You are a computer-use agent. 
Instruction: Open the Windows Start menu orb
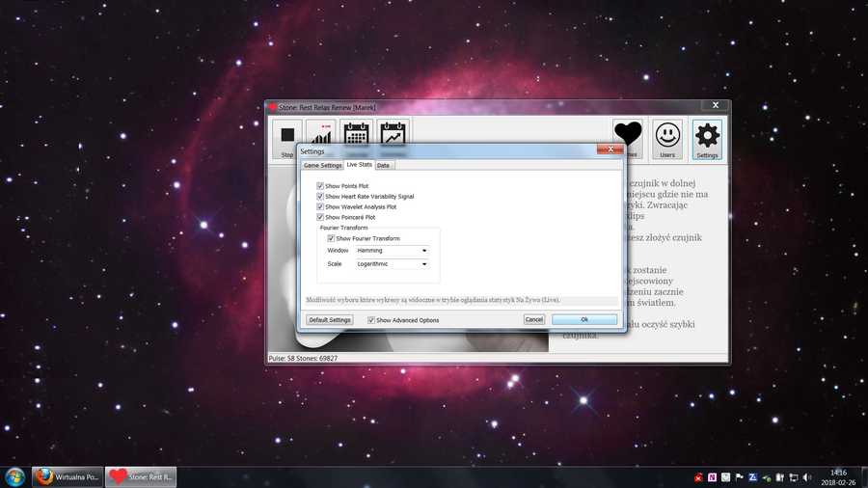pos(14,476)
